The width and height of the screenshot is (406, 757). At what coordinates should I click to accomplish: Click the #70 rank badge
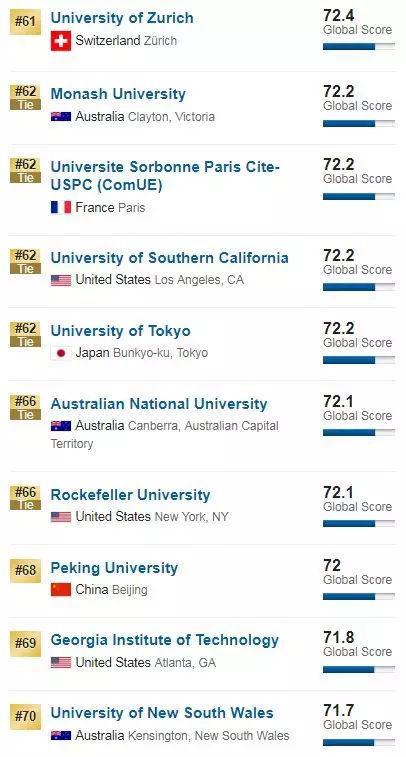click(25, 716)
